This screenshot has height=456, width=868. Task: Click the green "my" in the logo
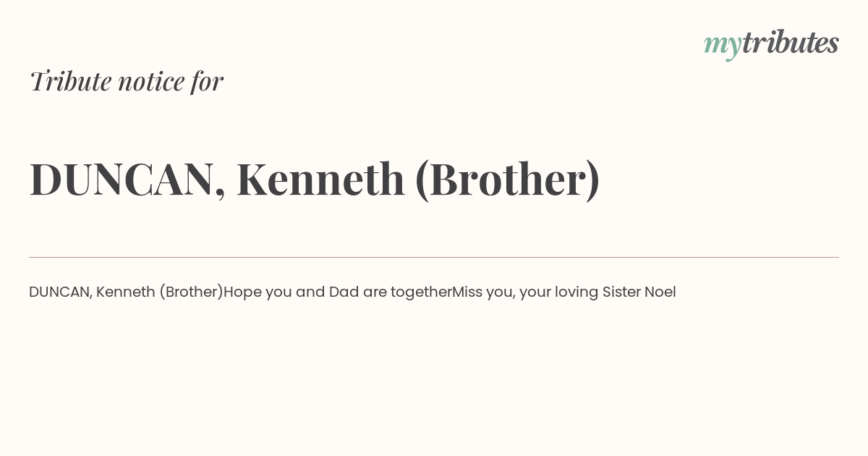(723, 46)
